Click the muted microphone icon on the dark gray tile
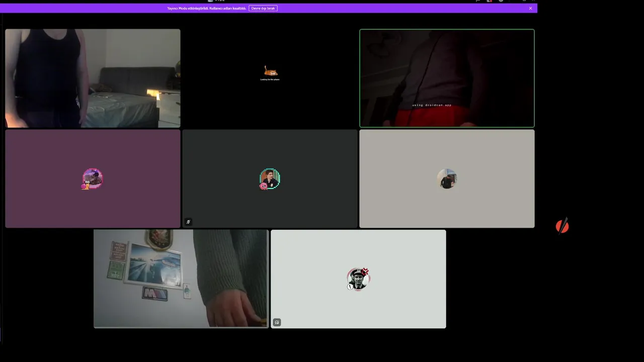Image resolution: width=644 pixels, height=362 pixels. (188, 222)
